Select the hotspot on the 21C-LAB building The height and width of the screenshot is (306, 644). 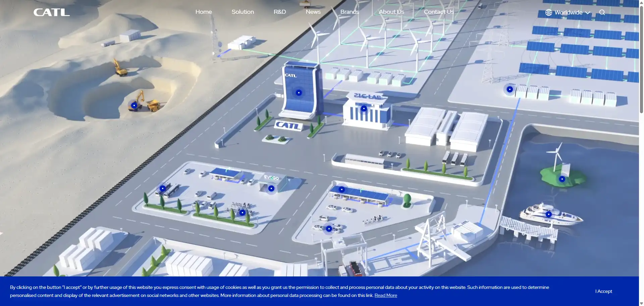coord(364,108)
